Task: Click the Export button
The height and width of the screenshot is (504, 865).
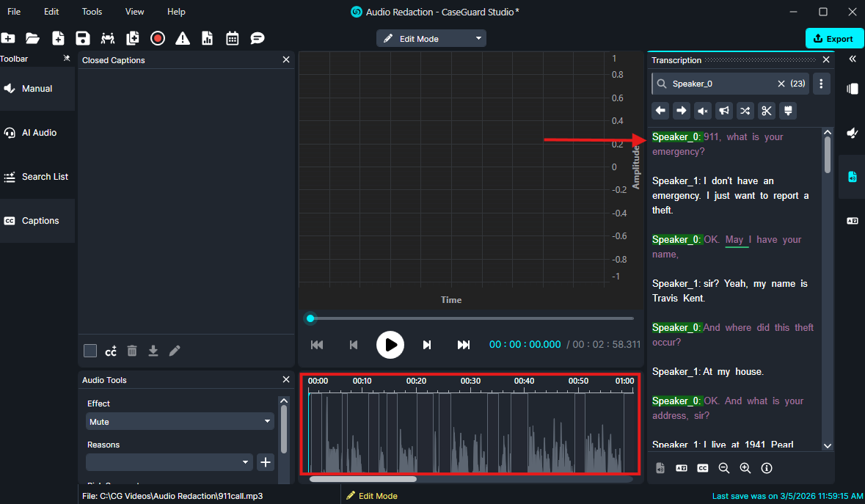Action: (x=834, y=38)
